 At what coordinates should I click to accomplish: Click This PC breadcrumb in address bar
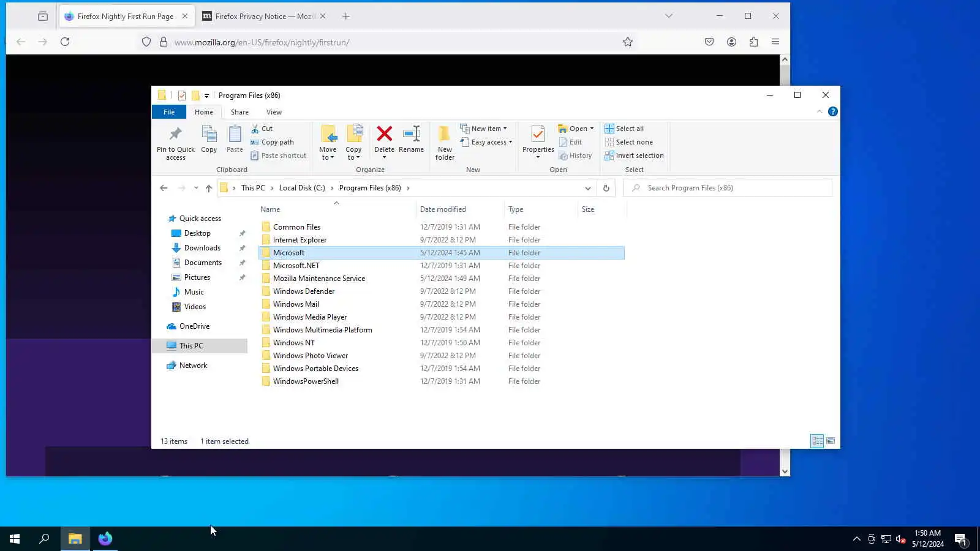[x=253, y=188]
